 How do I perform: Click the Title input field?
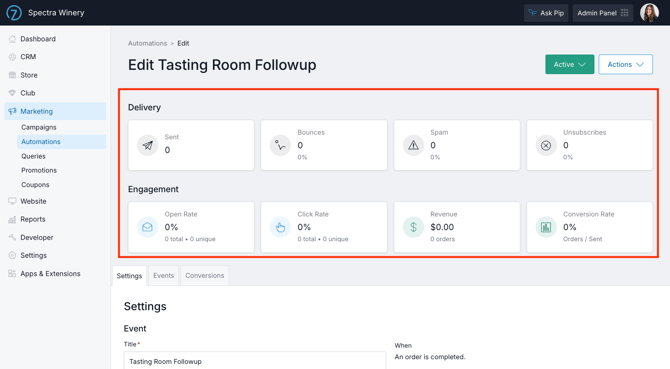[x=255, y=361]
